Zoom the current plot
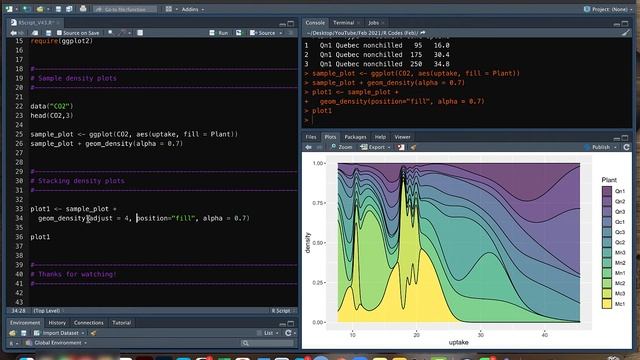Image resolution: width=640 pixels, height=360 pixels. point(342,147)
